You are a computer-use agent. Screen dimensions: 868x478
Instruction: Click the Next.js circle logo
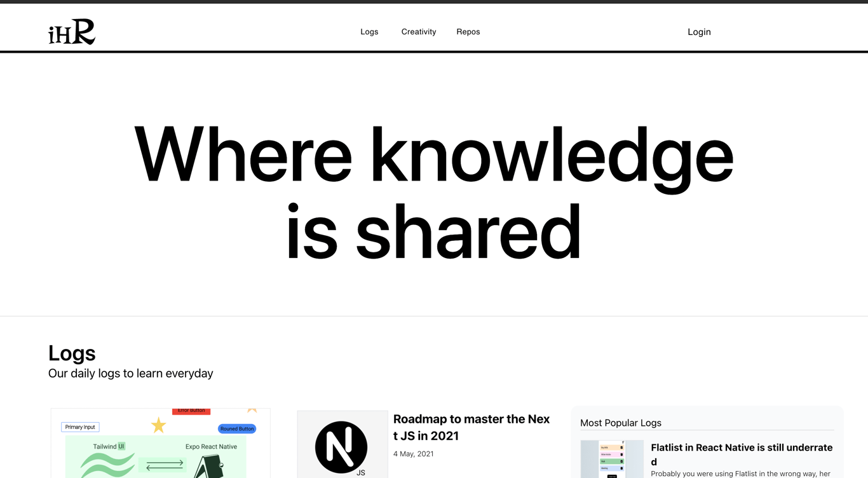(342, 447)
